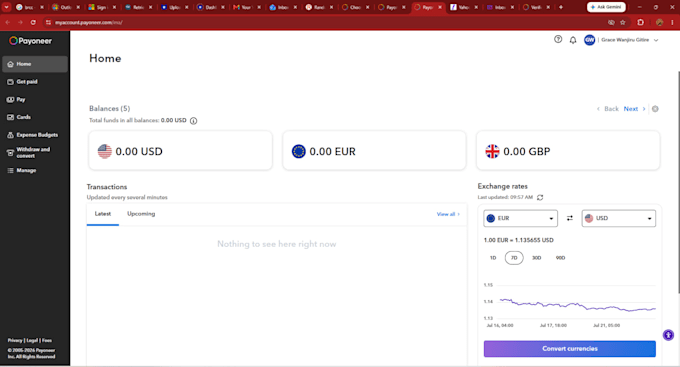
Task: Open the tab search dropdown arrow
Action: click(7, 7)
